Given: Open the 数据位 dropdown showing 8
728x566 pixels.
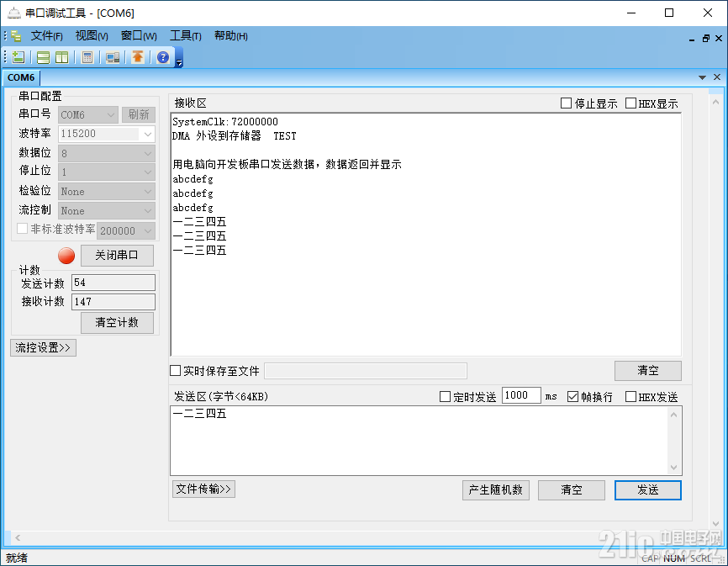Looking at the screenshot, I should (106, 153).
